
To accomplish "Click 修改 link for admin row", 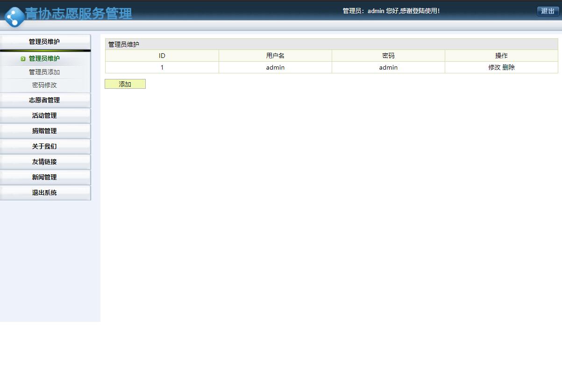I will pyautogui.click(x=494, y=67).
